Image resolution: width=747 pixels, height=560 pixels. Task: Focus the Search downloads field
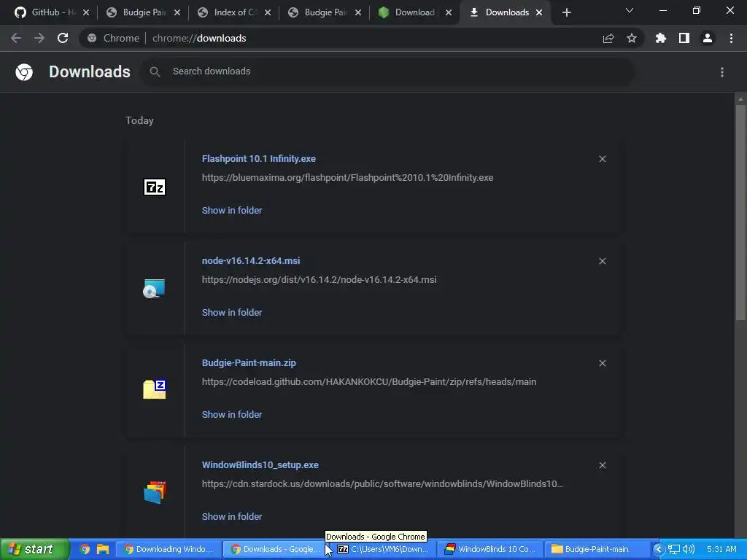[388, 71]
